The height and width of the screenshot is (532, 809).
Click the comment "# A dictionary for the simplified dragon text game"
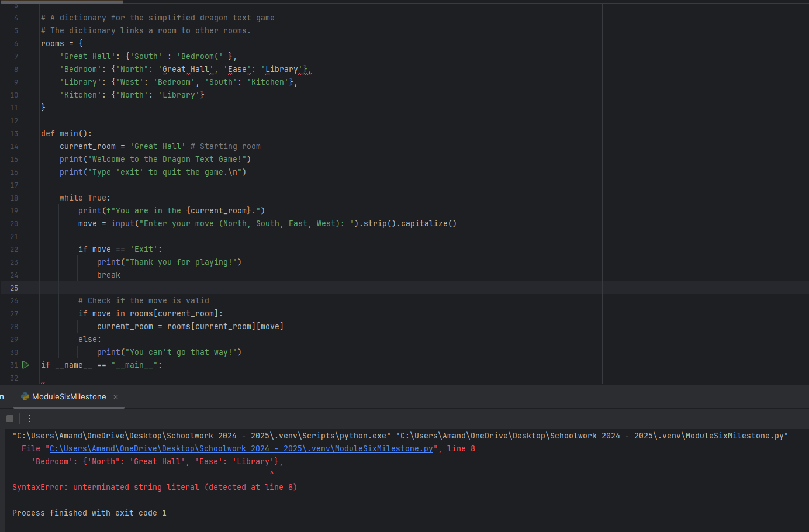coord(158,18)
